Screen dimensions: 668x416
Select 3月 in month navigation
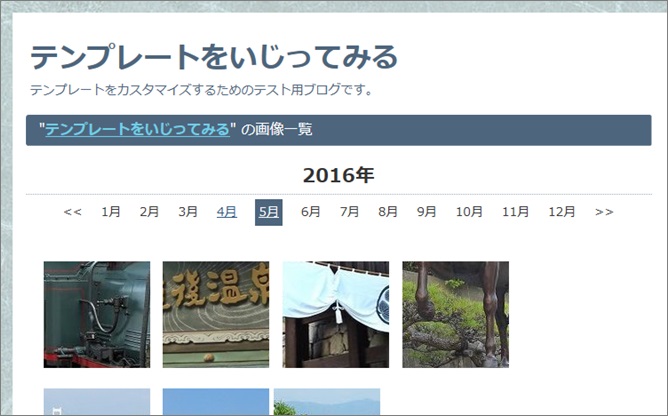pos(188,212)
